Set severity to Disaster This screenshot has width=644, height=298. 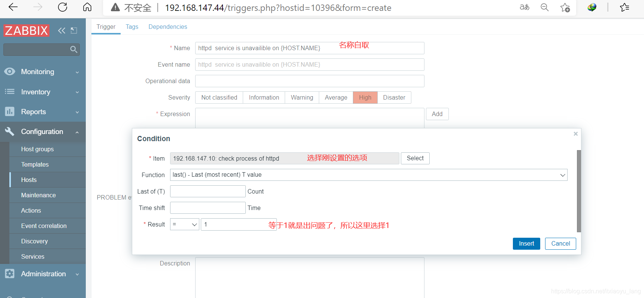tap(394, 97)
